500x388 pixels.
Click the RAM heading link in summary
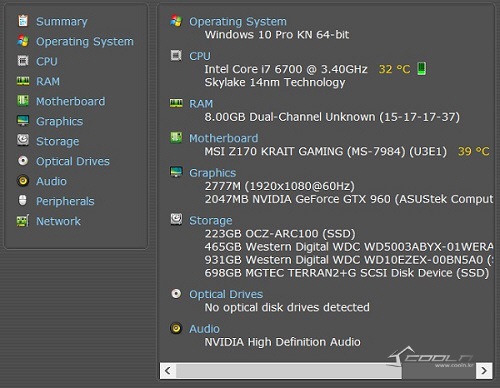tap(201, 104)
